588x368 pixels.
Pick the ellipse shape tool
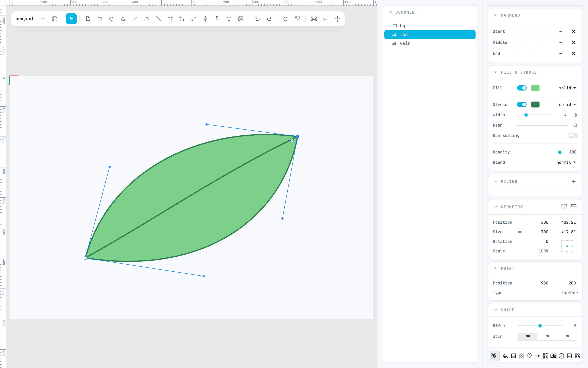pos(111,19)
